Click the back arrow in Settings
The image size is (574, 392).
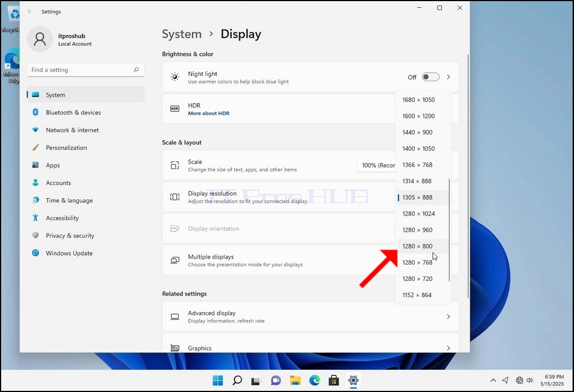(30, 12)
